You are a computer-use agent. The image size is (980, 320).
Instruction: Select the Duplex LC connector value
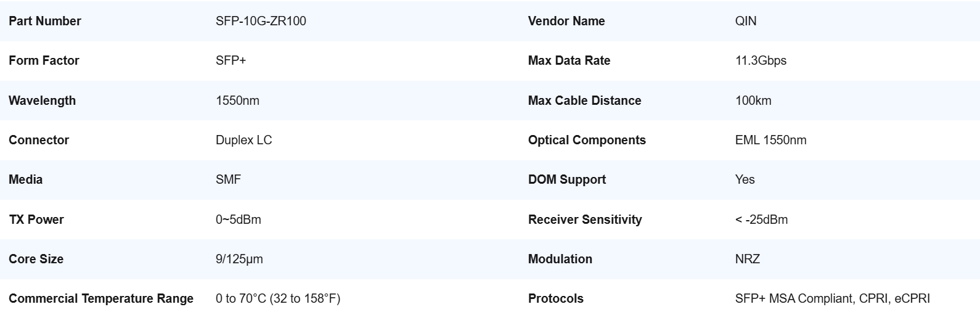point(243,140)
